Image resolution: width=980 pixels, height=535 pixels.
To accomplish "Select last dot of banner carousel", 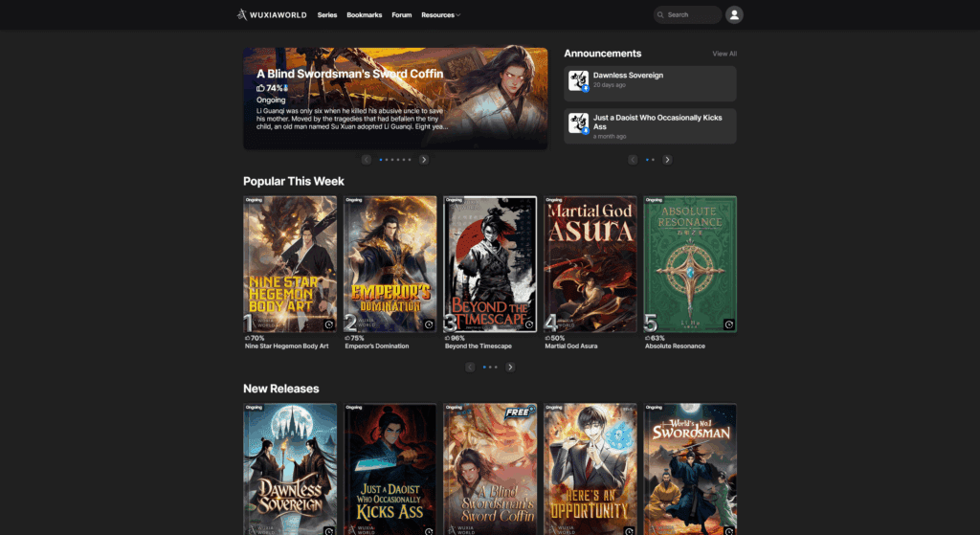I will point(410,160).
